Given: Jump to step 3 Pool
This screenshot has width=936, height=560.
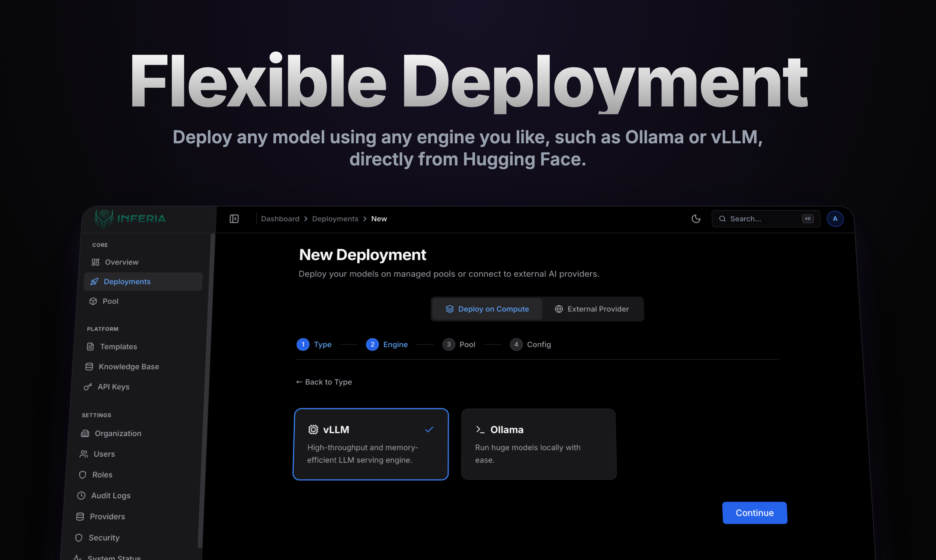Looking at the screenshot, I should (x=459, y=344).
